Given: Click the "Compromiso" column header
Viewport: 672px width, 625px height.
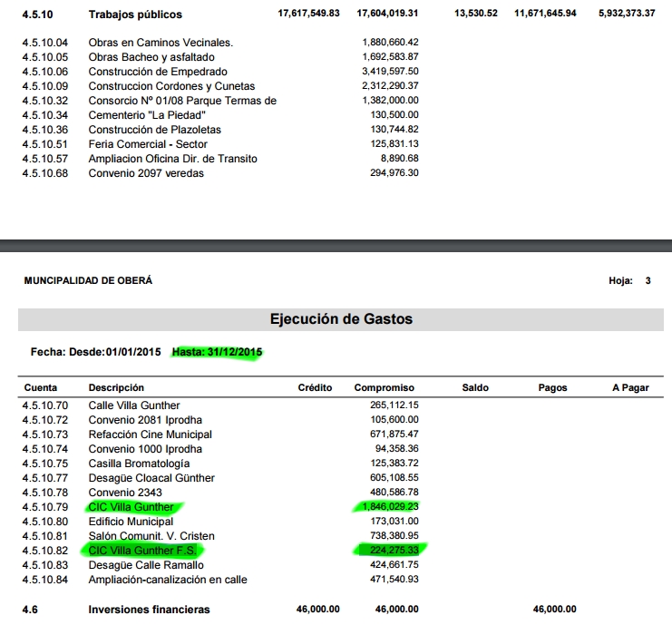Looking at the screenshot, I should click(384, 387).
